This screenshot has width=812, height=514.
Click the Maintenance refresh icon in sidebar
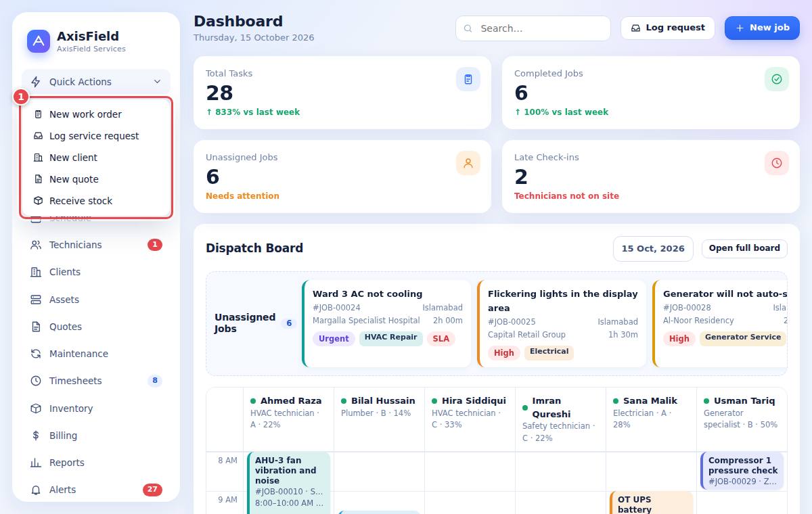(36, 354)
